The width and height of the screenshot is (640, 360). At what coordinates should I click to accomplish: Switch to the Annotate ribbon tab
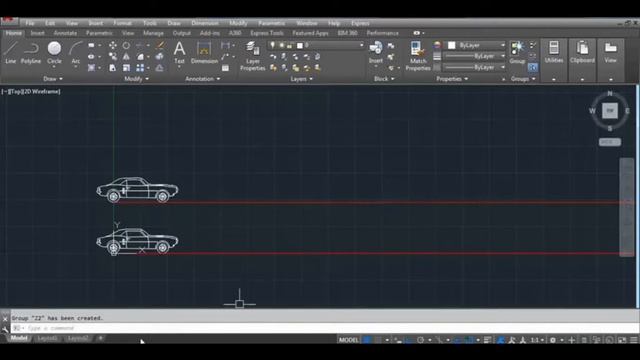pos(65,33)
